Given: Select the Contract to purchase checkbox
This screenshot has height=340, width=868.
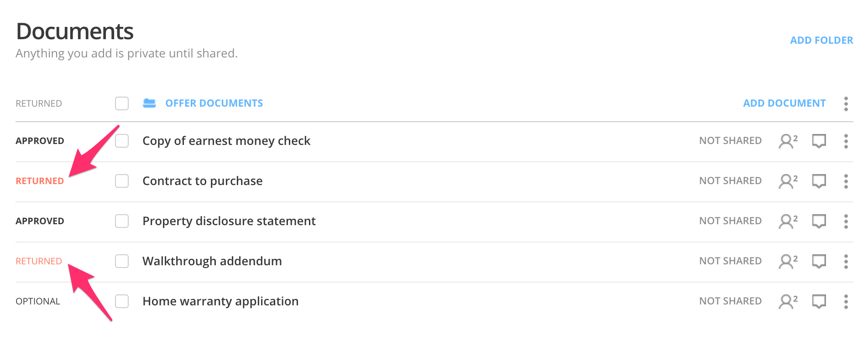Looking at the screenshot, I should (121, 181).
